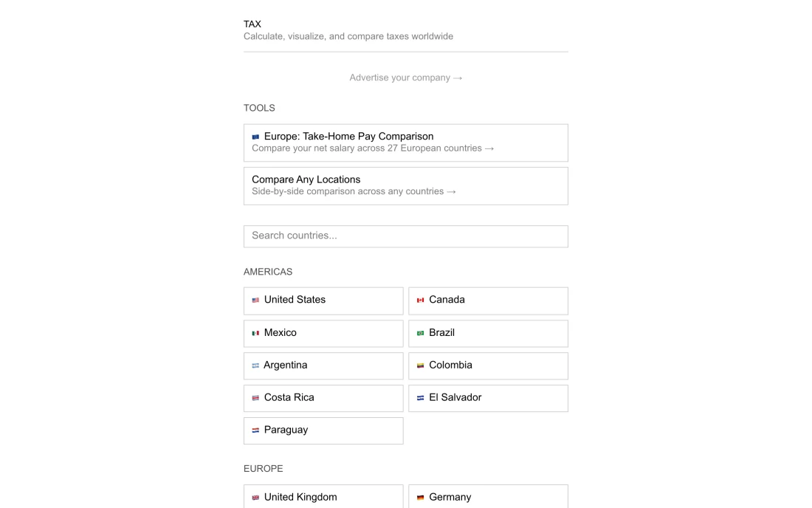
Task: Focus the Search countries field
Action: pos(405,236)
